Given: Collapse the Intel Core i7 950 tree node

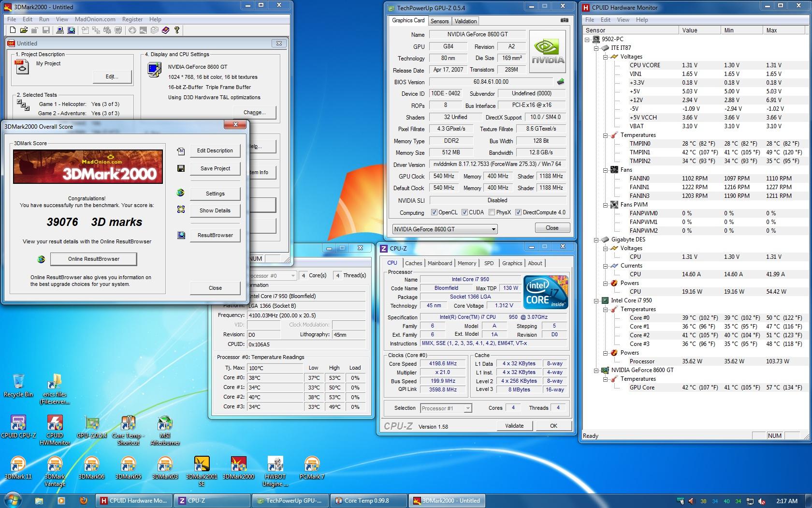Looking at the screenshot, I should [x=596, y=300].
